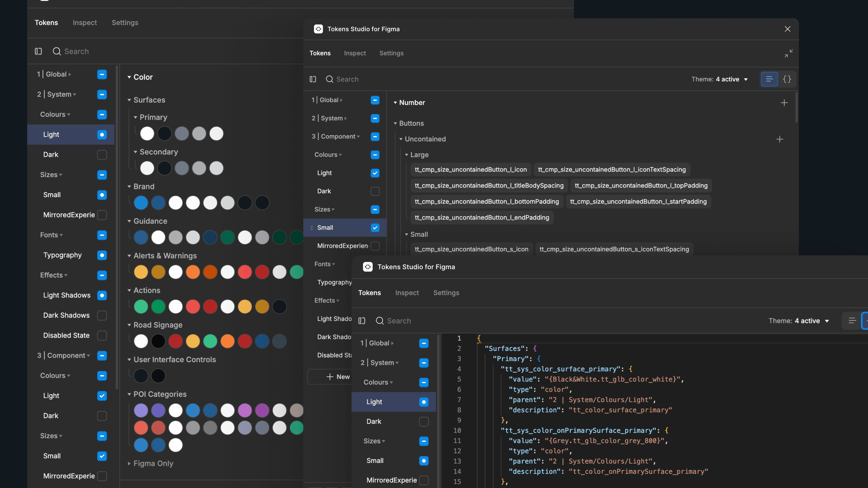The image size is (868, 488).
Task: Click search magnifier in middle Tokens Studio window
Action: click(330, 79)
